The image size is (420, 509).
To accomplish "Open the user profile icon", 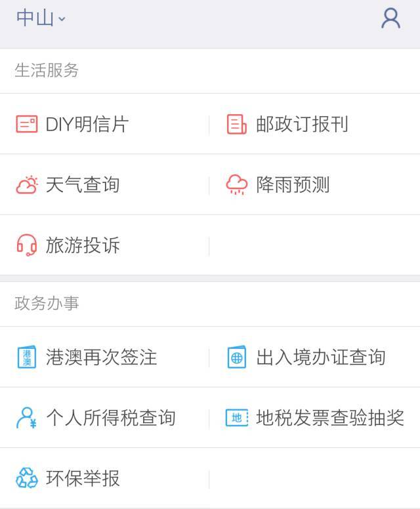I will tap(390, 18).
